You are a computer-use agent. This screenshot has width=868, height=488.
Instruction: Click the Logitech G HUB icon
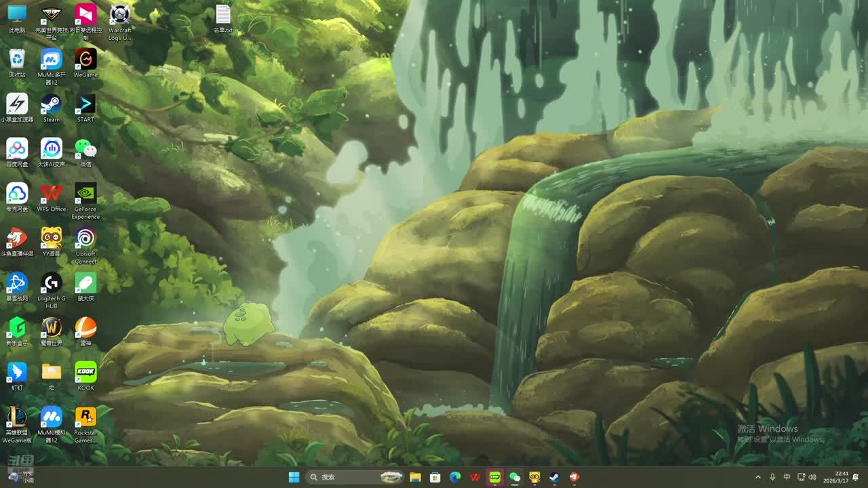click(52, 284)
